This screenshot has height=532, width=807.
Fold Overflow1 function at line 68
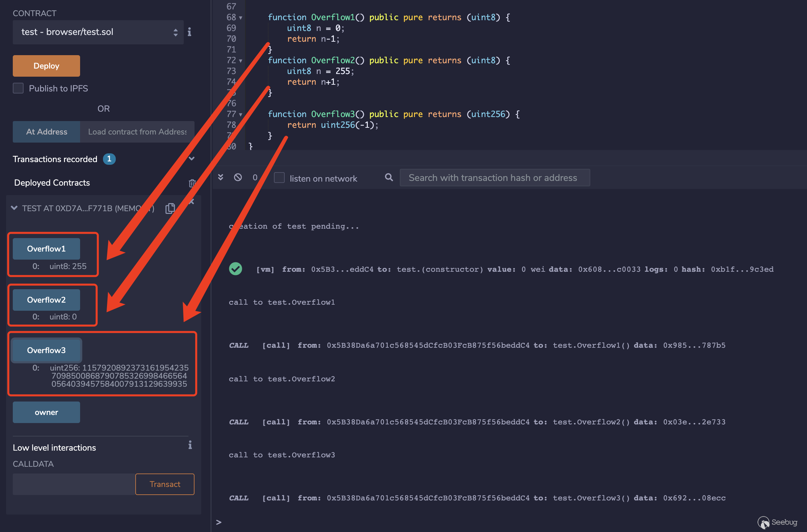point(241,17)
